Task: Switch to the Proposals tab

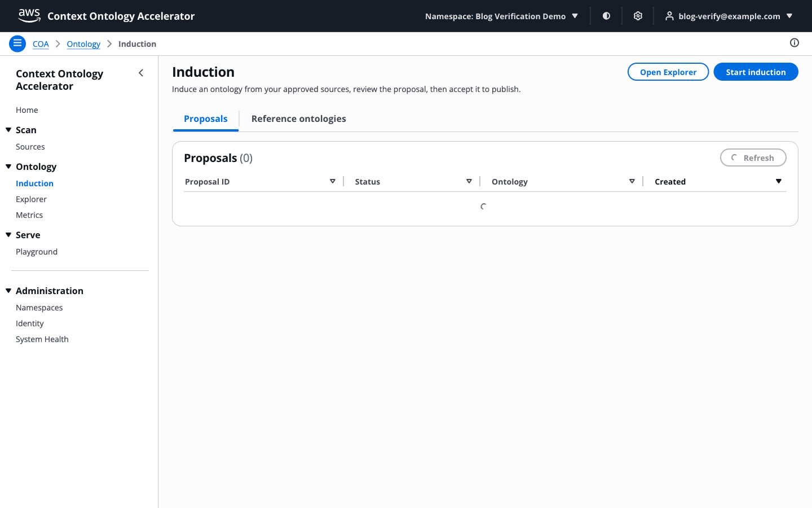Action: click(x=206, y=119)
